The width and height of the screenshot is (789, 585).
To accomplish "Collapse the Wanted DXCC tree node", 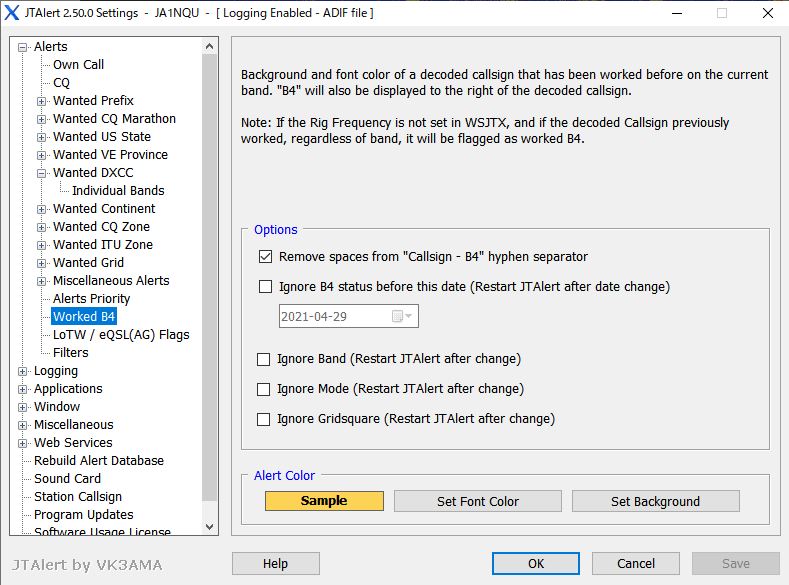I will 42,173.
